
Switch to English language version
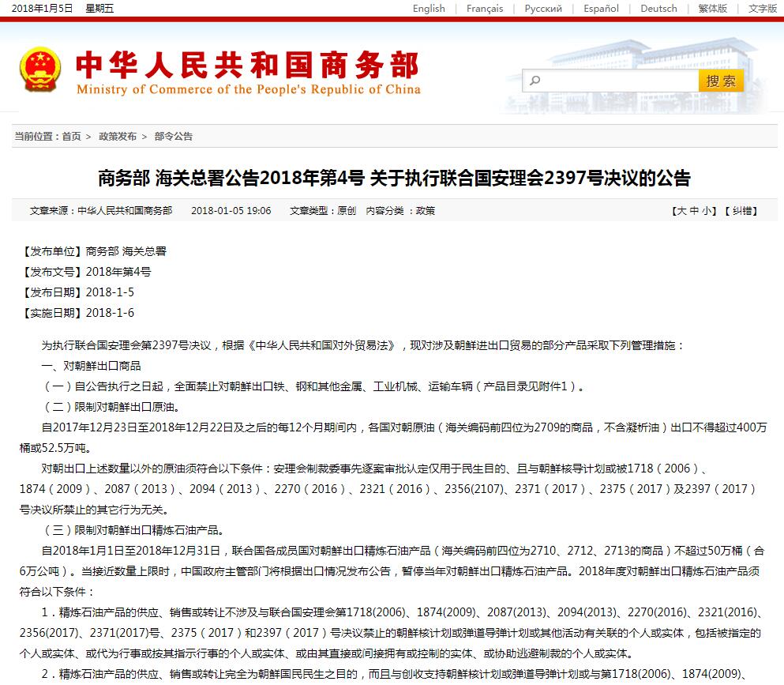pos(429,9)
